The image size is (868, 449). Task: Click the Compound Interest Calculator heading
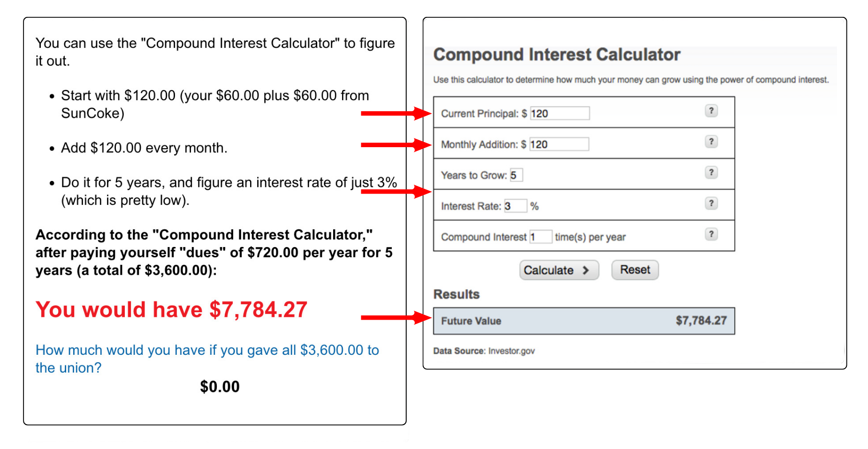(557, 55)
